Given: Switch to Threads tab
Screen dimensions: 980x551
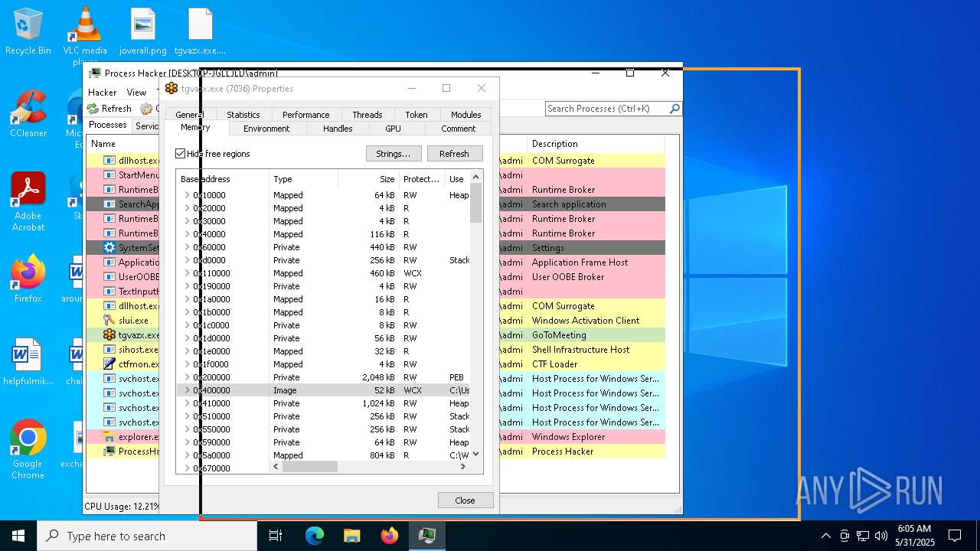Looking at the screenshot, I should click(x=367, y=115).
